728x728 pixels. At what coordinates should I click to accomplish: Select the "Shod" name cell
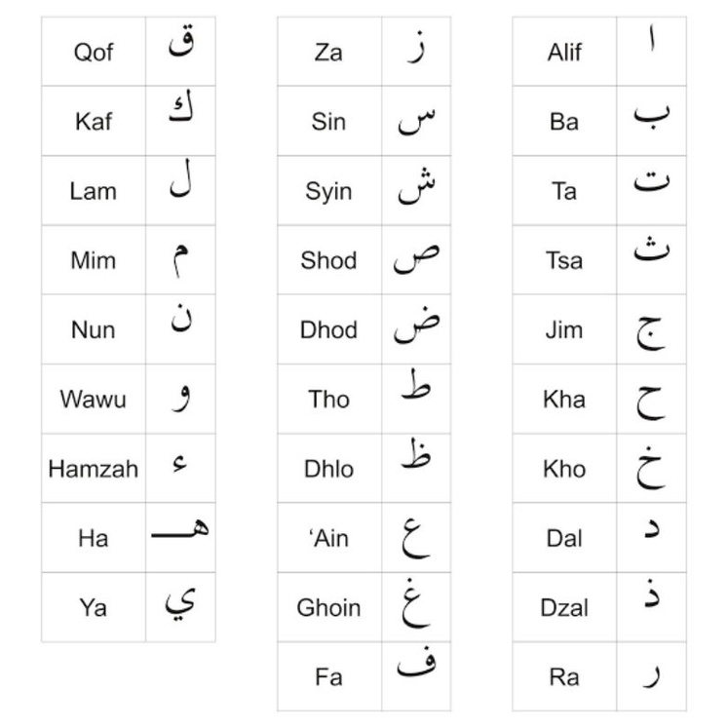point(328,260)
